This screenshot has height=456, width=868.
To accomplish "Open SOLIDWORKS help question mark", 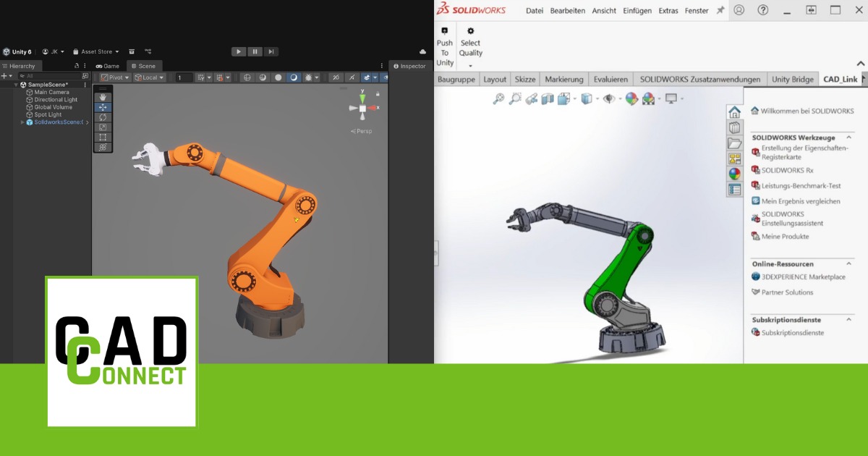I will (x=762, y=10).
